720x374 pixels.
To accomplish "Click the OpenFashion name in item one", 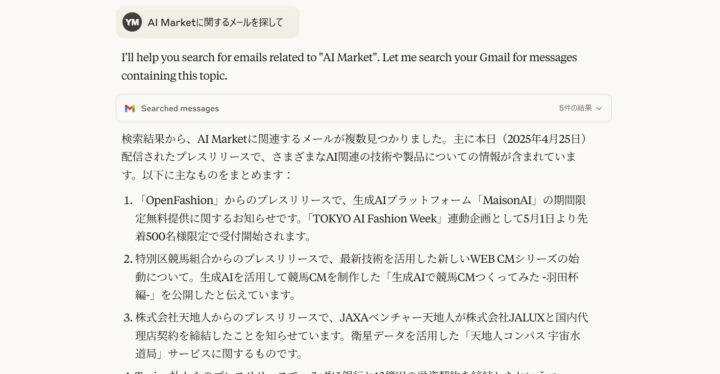I will (180, 200).
